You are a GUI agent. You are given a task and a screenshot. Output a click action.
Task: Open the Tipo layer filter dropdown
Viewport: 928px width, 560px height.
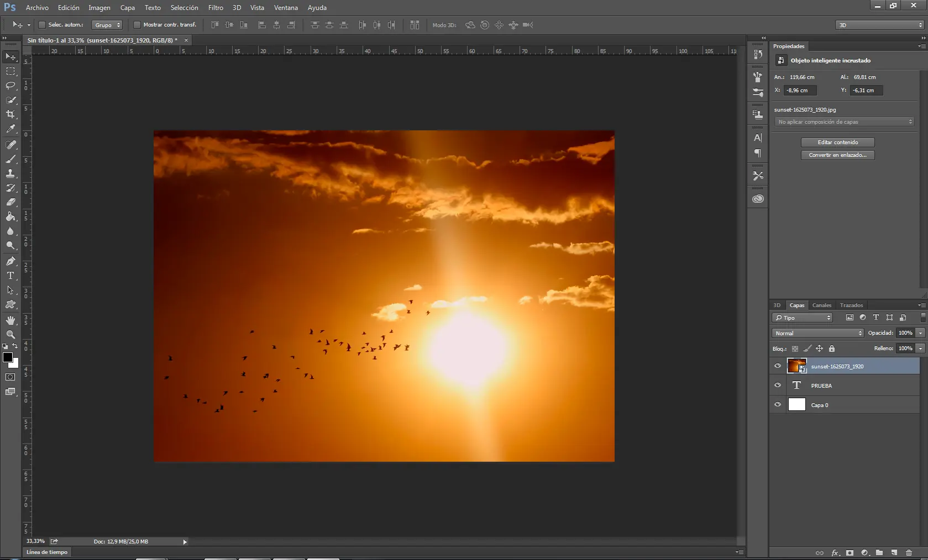coord(802,318)
